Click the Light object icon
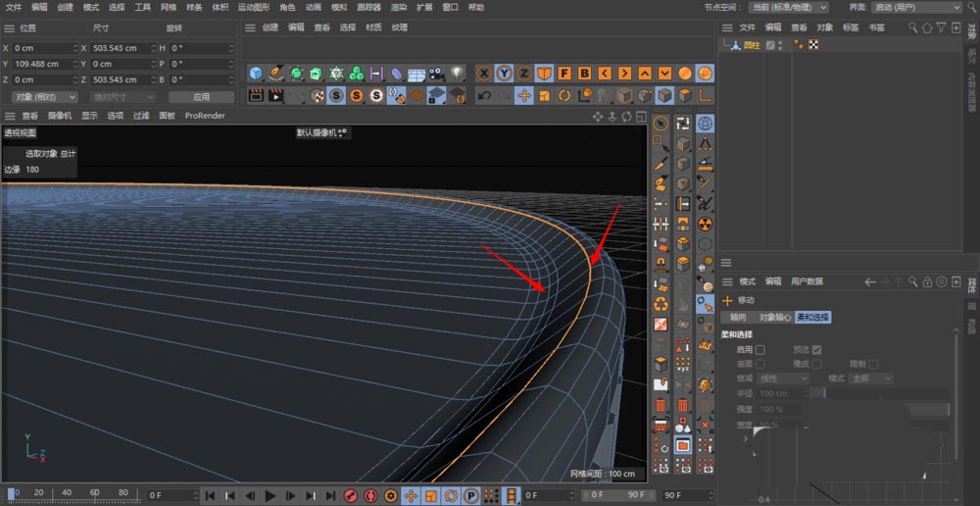 click(457, 74)
